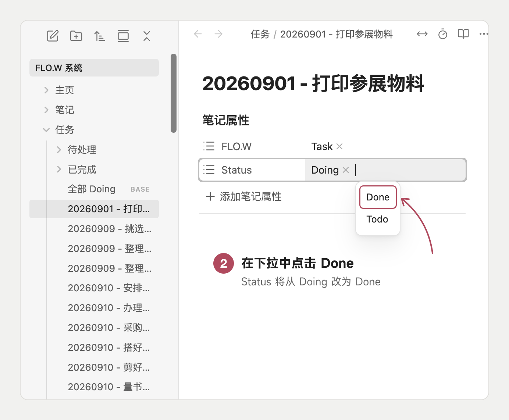Toggle readable line width arrows icon
Screen dimensions: 509x420
[422, 34]
